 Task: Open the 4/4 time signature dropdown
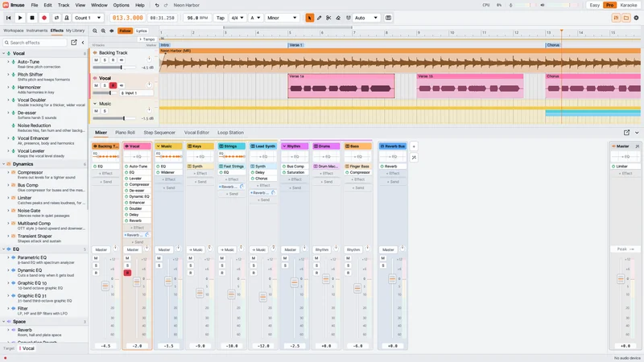pos(237,18)
